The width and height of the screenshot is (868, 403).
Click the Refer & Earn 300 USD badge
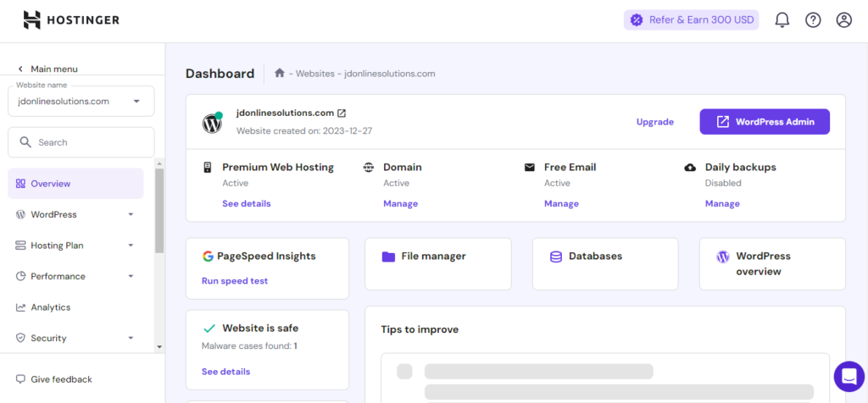pyautogui.click(x=692, y=20)
